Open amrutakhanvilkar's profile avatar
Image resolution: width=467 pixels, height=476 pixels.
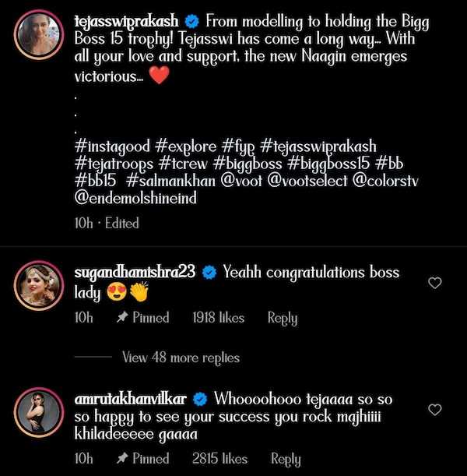point(37,413)
